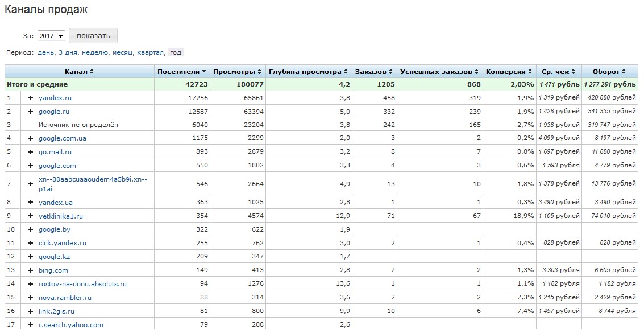
Task: Sort by «Глубина просмотра» header
Action: (309, 72)
